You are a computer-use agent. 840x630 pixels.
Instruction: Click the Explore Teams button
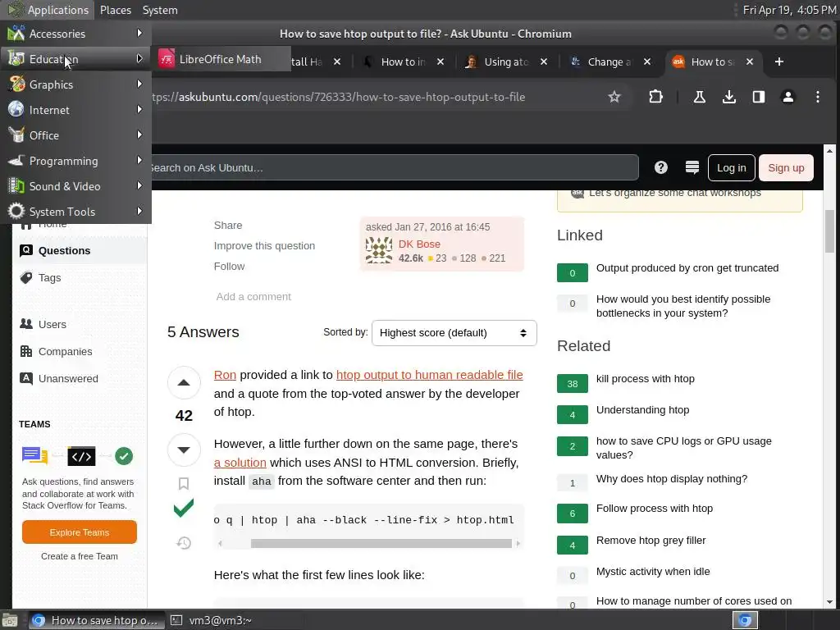pyautogui.click(x=80, y=532)
